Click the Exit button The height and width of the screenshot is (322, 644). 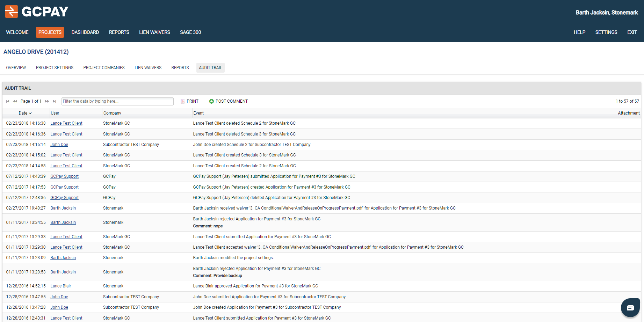click(x=632, y=32)
